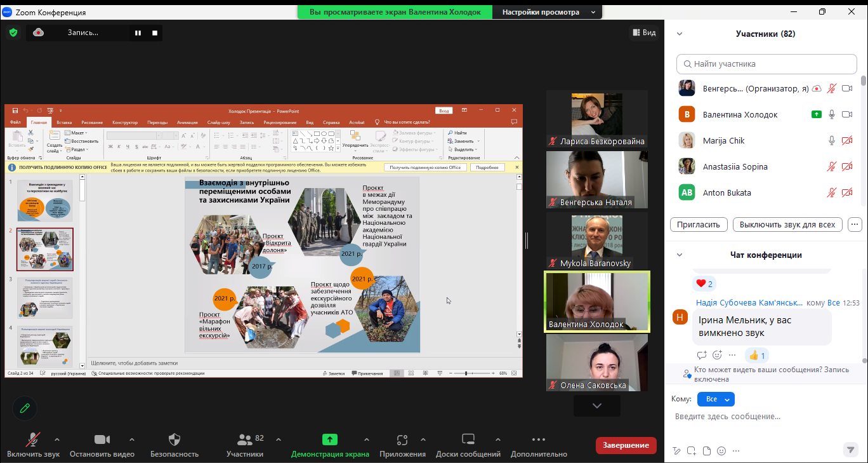The height and width of the screenshot is (463, 868).
Task: Stop the recording
Action: (154, 33)
